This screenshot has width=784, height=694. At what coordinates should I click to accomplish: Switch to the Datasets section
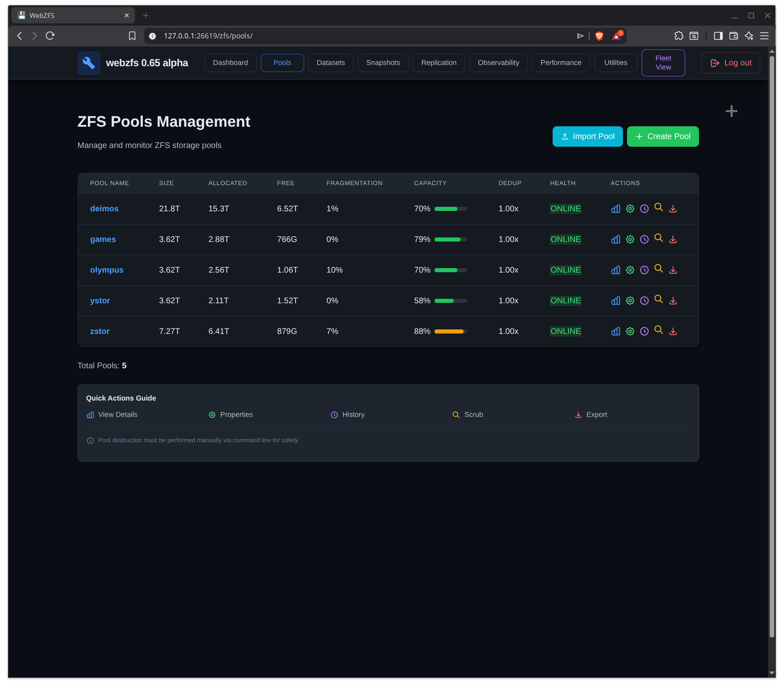click(330, 63)
